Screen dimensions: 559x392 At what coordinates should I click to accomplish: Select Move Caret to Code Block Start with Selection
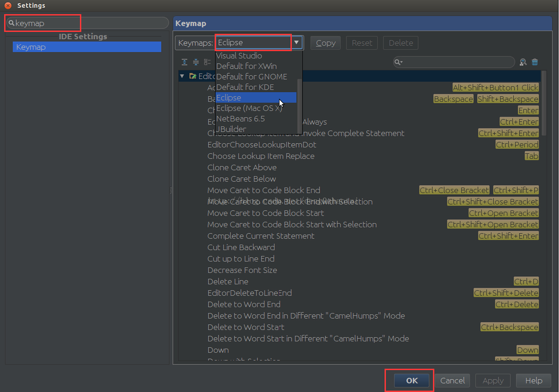coord(292,225)
